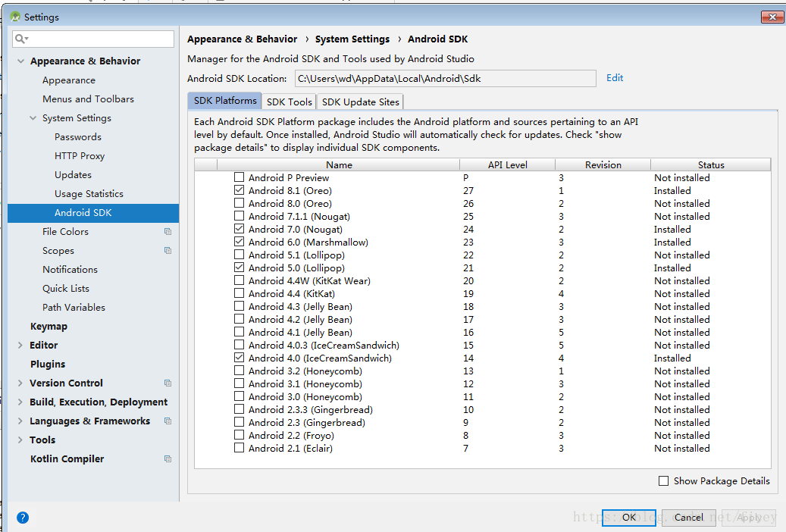Image resolution: width=786 pixels, height=532 pixels.
Task: Open Notifications settings
Action: [x=70, y=270]
